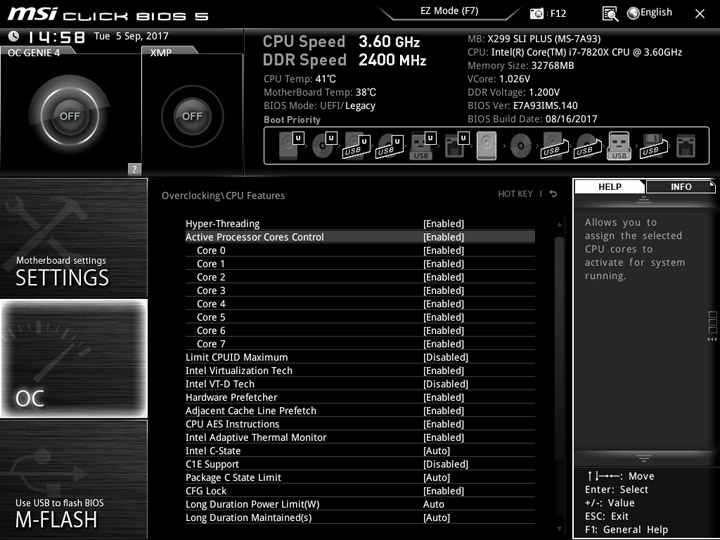Switch to the INFO tab

(x=681, y=186)
